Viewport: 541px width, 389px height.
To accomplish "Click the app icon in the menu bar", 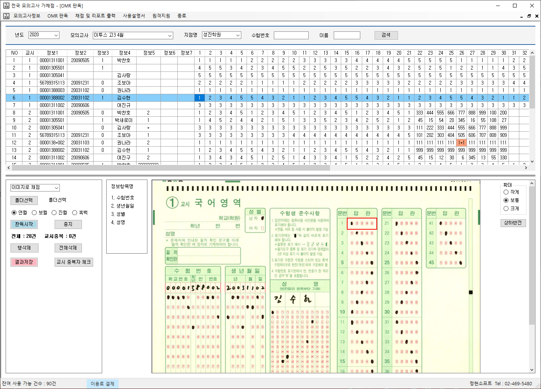I will 6,16.
